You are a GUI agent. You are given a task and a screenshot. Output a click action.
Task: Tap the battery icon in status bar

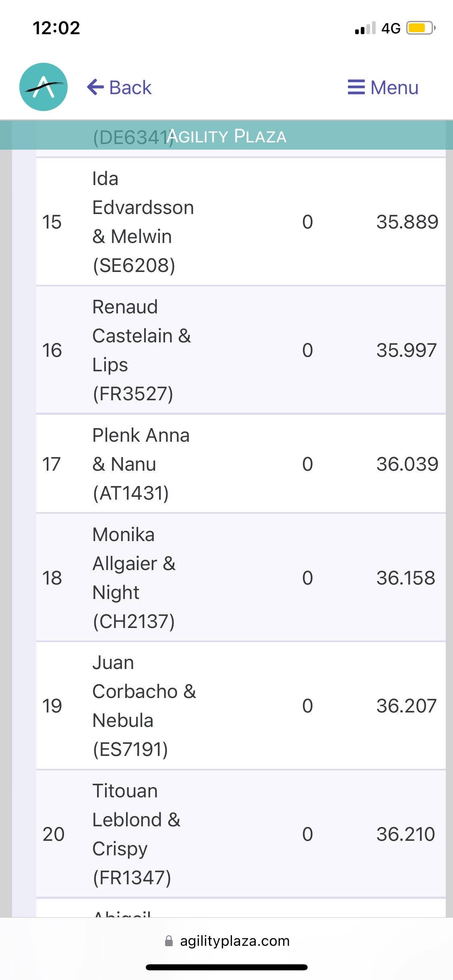tap(421, 28)
